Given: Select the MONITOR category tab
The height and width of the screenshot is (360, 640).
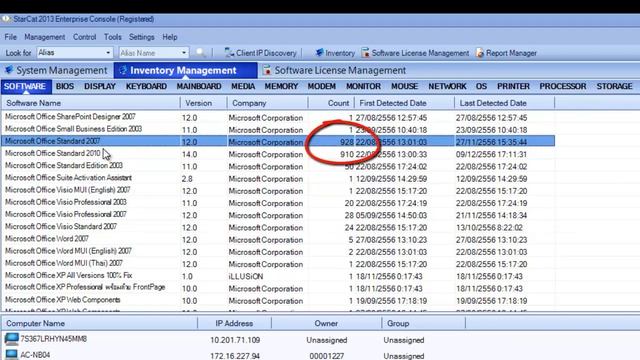Looking at the screenshot, I should [363, 87].
